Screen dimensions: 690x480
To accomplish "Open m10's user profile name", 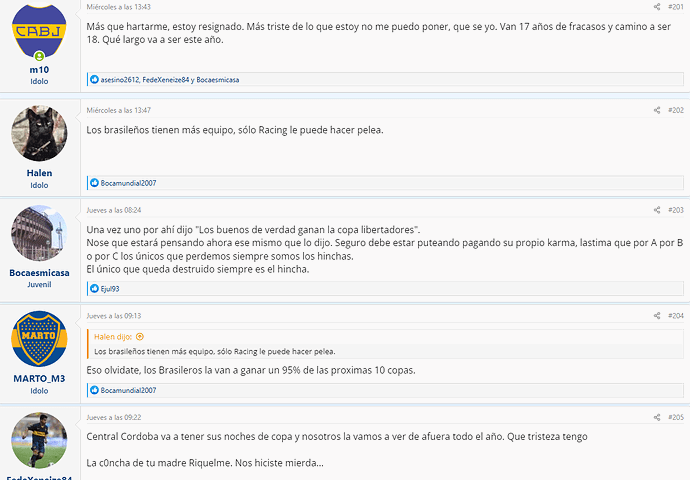I will click(39, 70).
